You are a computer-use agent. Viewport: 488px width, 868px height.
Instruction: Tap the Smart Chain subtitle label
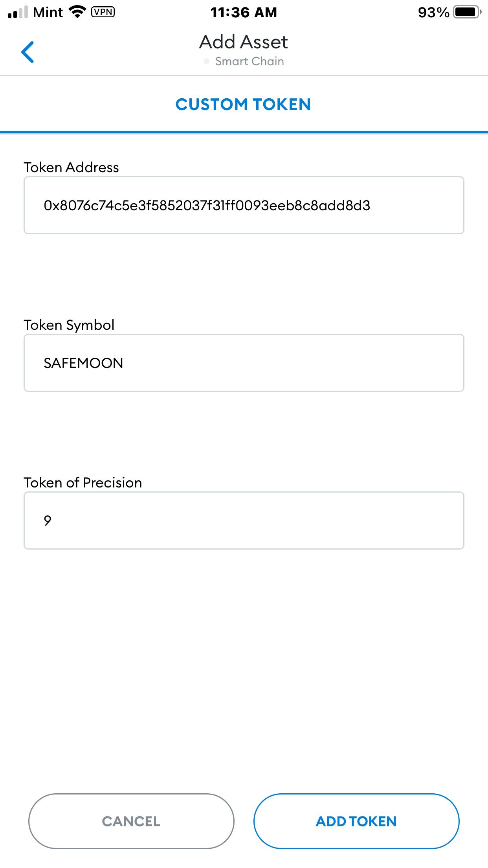[x=250, y=61]
